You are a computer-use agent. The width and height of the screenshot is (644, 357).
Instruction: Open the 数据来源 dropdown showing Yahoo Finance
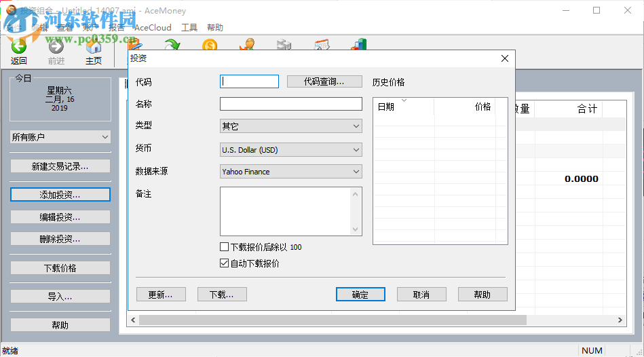point(291,172)
